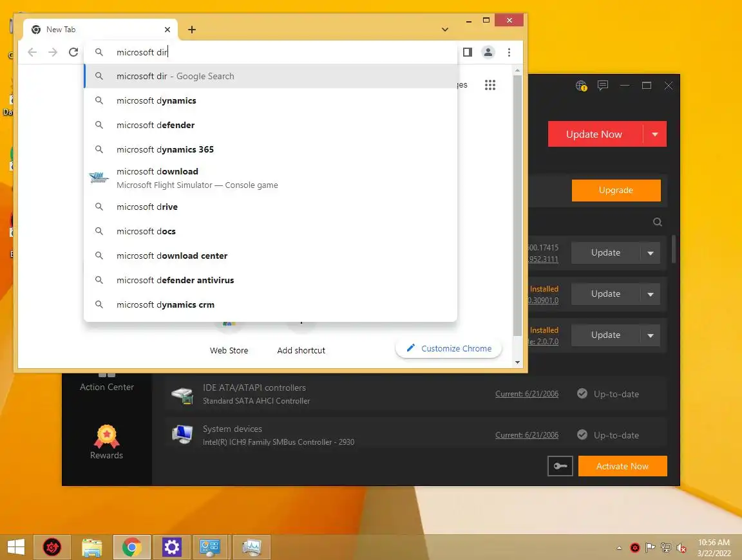Click the driver list search icon
This screenshot has height=560, width=742.
click(x=657, y=222)
